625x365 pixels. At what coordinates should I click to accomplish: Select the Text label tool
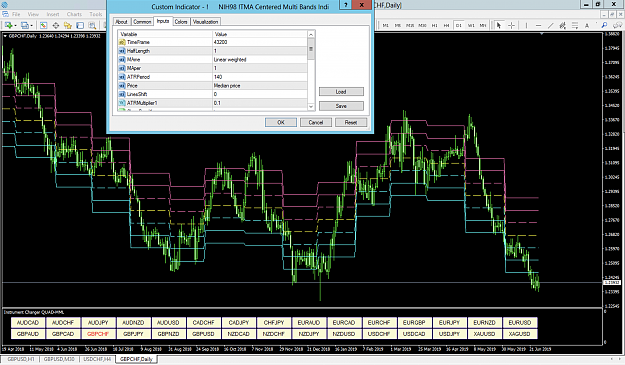coord(587,26)
